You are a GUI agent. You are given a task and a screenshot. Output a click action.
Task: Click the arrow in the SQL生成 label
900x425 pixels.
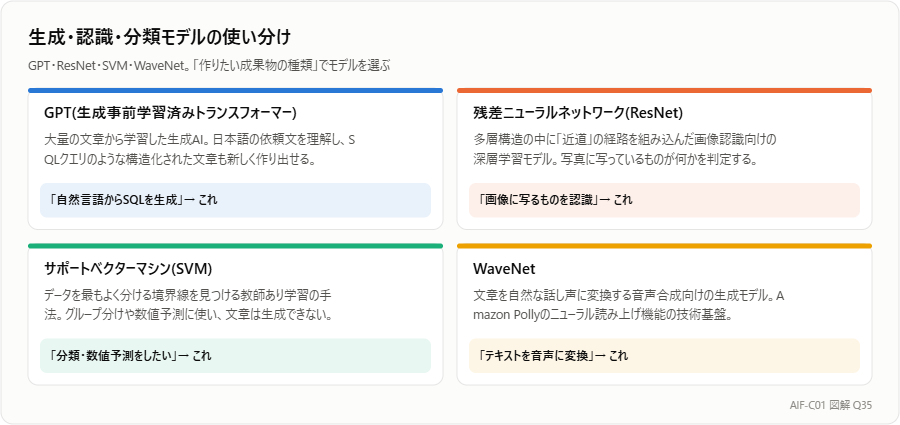191,200
